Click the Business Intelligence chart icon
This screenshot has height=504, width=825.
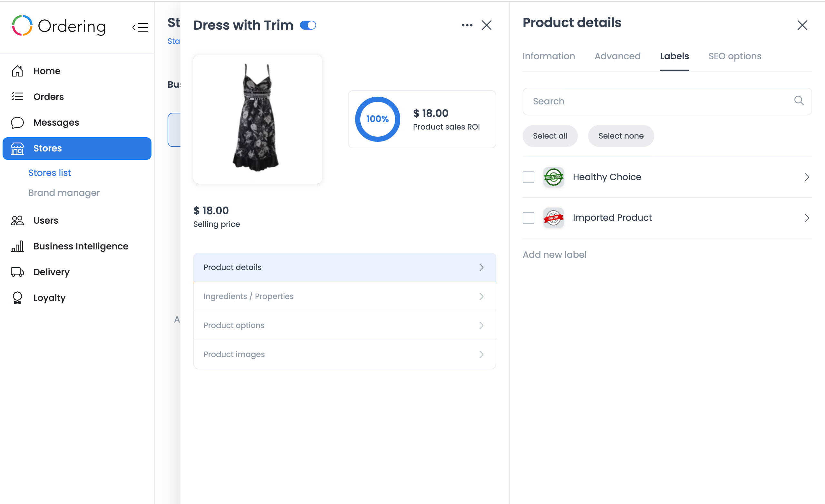coord(17,246)
